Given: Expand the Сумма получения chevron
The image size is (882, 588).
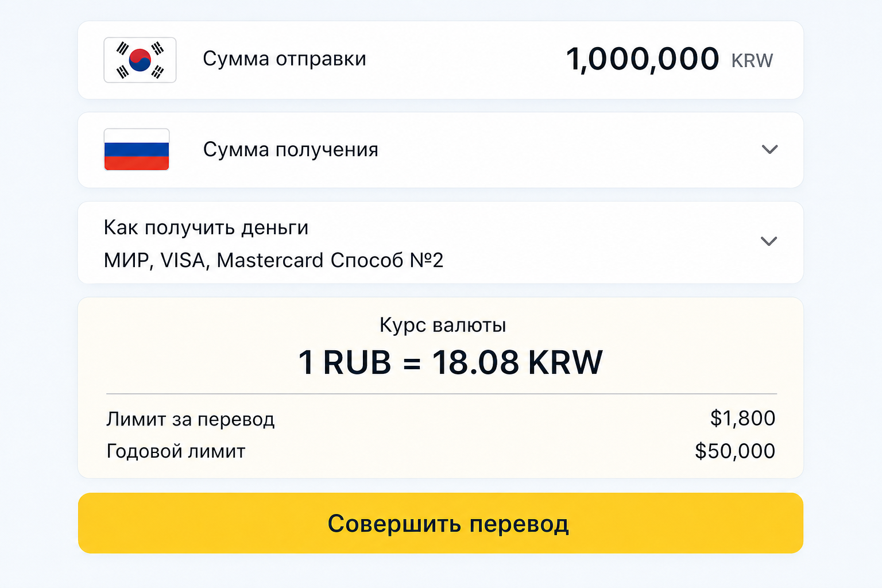Looking at the screenshot, I should pyautogui.click(x=769, y=149).
